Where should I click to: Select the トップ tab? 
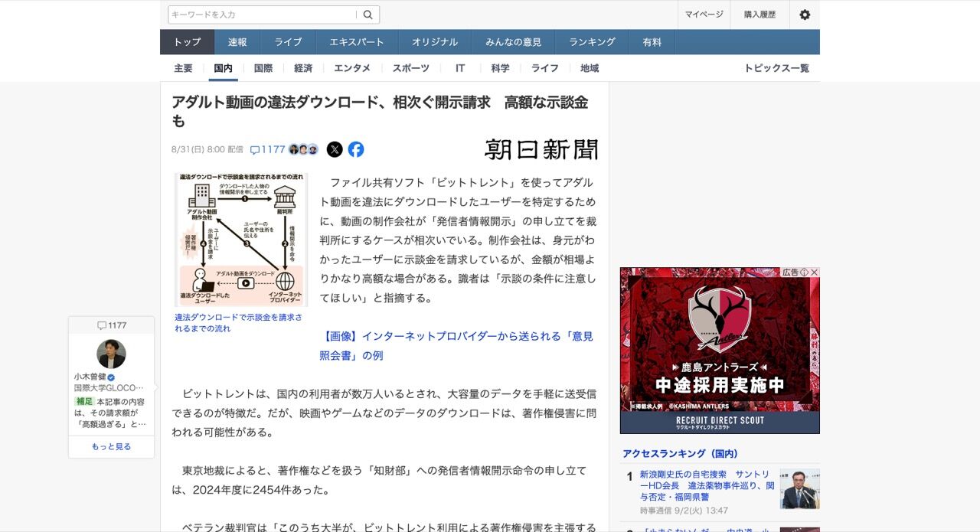coord(187,42)
